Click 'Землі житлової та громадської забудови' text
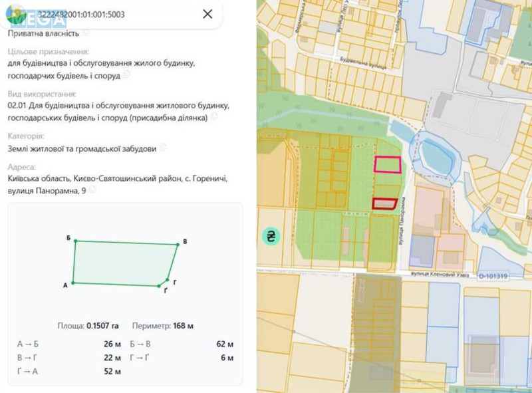The width and height of the screenshot is (532, 393). (82, 148)
